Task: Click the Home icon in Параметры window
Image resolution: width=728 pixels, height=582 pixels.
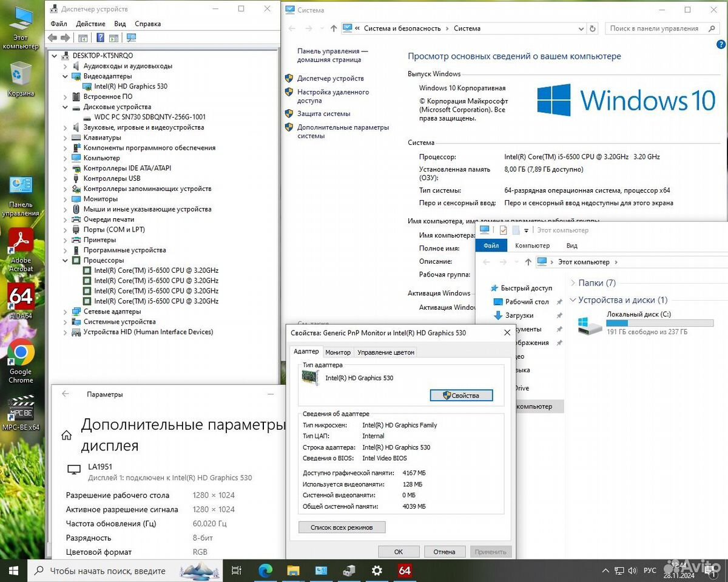Action: click(67, 435)
